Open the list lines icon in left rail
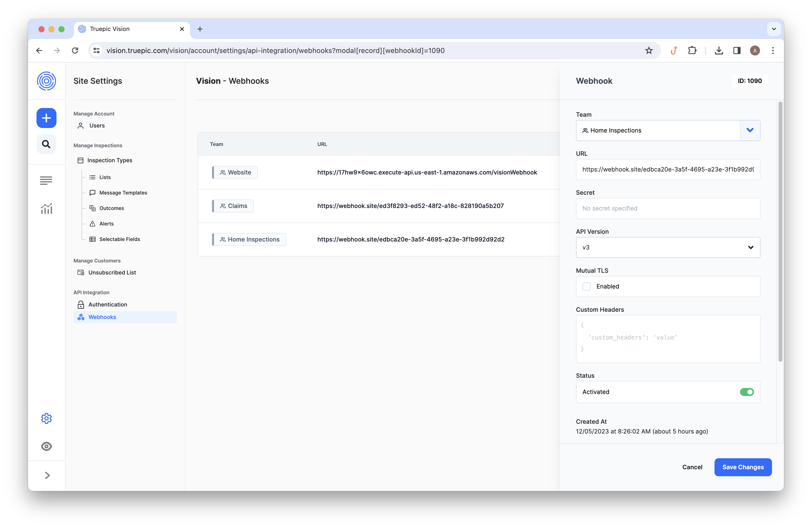Screen dimensions: 812x528 tap(46, 180)
